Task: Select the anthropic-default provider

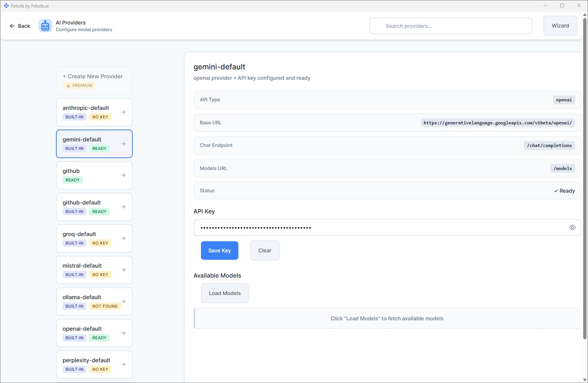Action: coord(94,112)
